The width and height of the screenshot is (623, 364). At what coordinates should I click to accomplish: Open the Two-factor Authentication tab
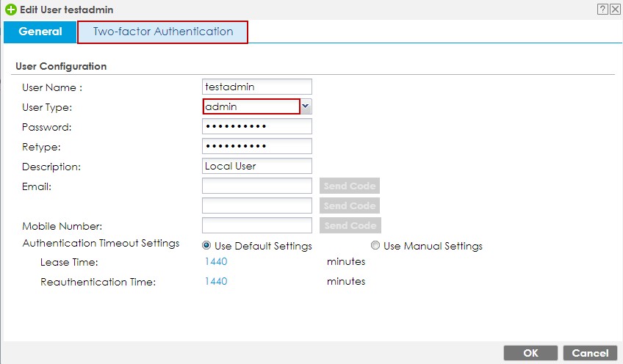coord(162,32)
